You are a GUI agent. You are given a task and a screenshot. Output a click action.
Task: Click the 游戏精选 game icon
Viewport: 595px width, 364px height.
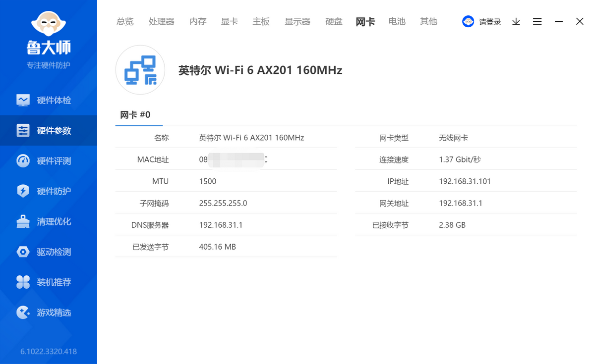click(x=23, y=312)
